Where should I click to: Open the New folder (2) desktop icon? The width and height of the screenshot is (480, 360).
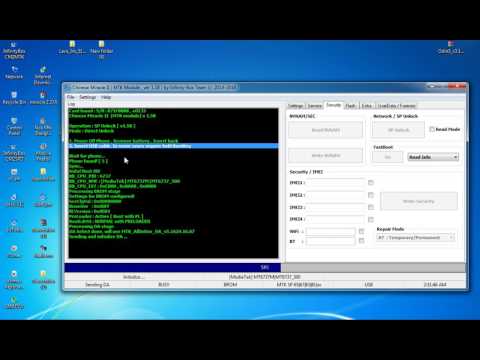tap(101, 50)
